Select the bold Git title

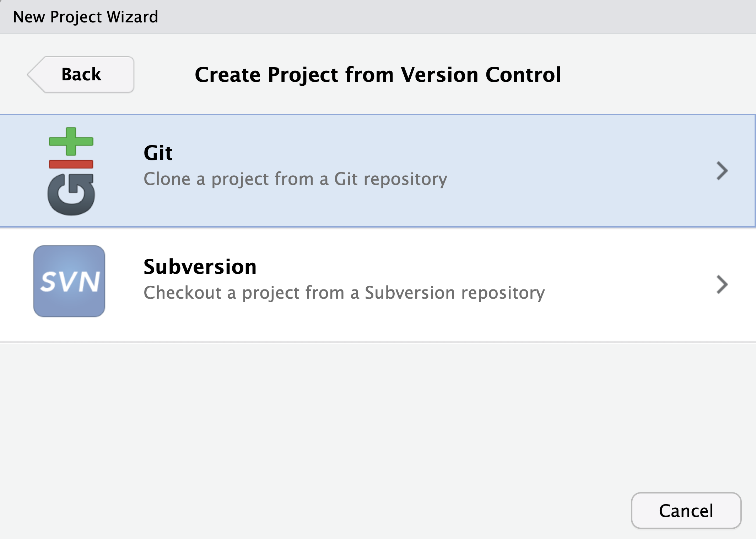(158, 153)
